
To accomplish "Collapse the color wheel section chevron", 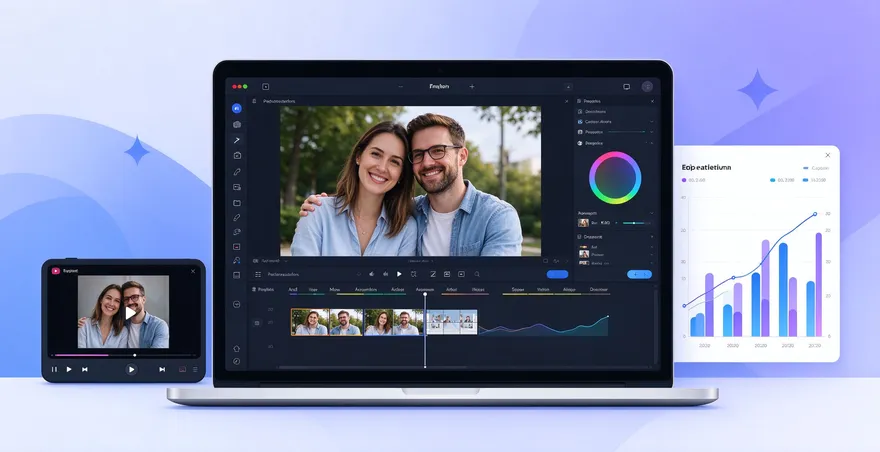I will coord(652,143).
